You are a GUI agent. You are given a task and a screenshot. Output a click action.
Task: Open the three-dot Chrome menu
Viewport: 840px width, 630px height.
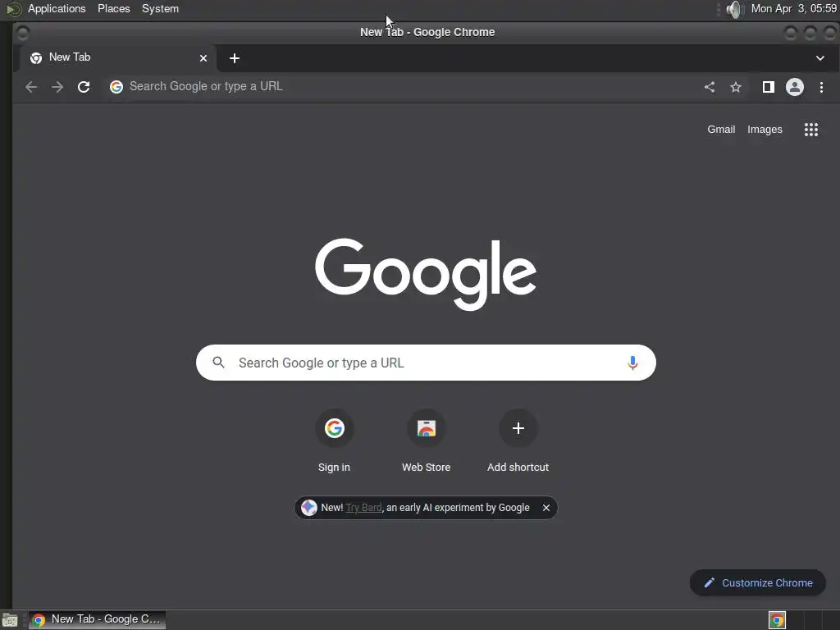[821, 87]
